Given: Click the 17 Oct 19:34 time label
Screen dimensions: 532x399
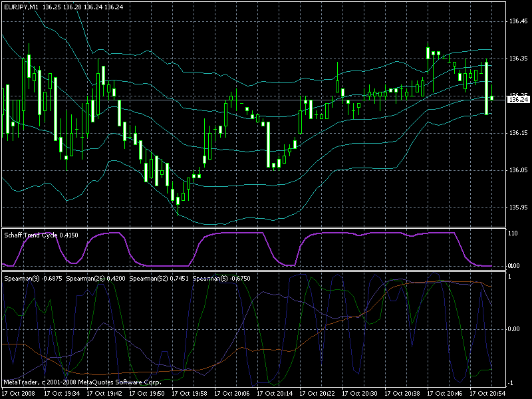Looking at the screenshot, I should [x=62, y=394].
